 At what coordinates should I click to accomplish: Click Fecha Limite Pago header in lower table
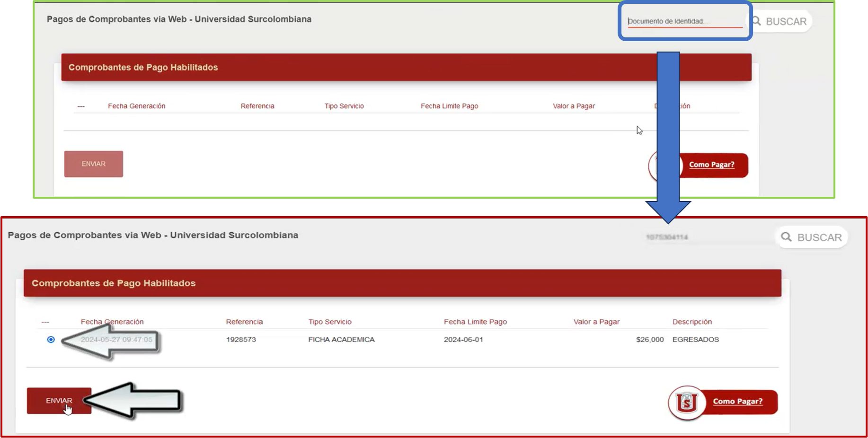[475, 322]
